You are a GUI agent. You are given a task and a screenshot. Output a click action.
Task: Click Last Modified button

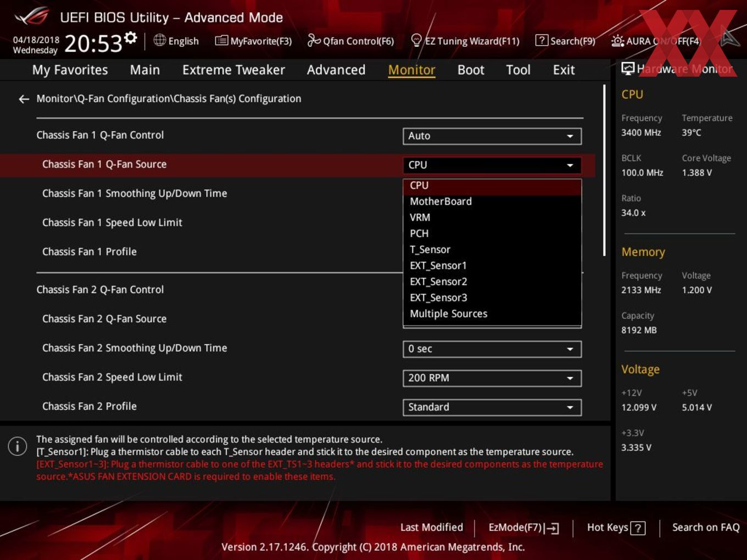tap(432, 528)
